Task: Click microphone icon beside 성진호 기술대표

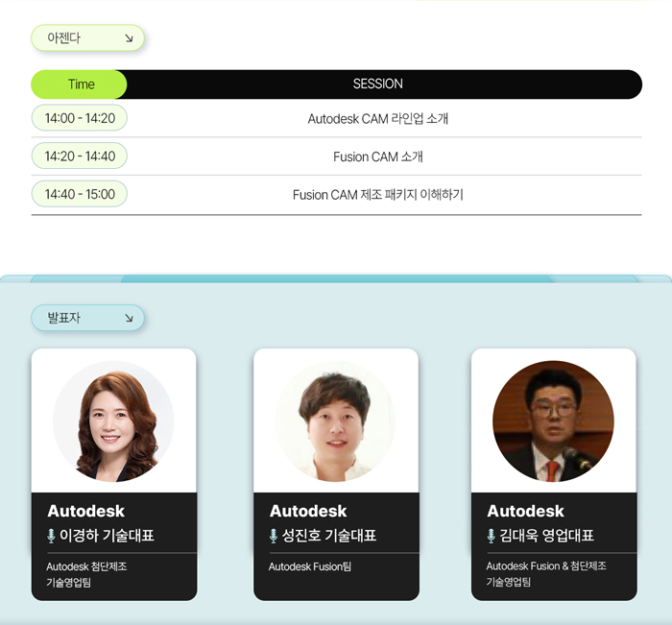Action: [274, 536]
